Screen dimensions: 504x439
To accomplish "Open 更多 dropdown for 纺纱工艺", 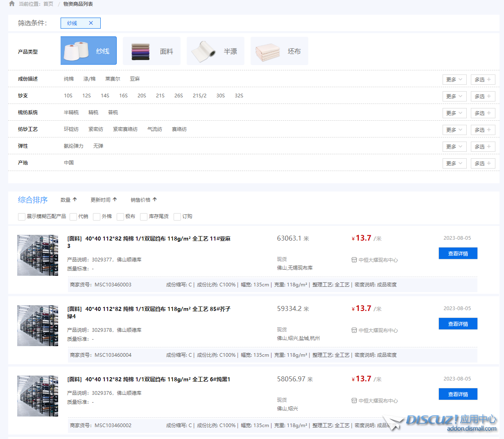I will point(454,130).
